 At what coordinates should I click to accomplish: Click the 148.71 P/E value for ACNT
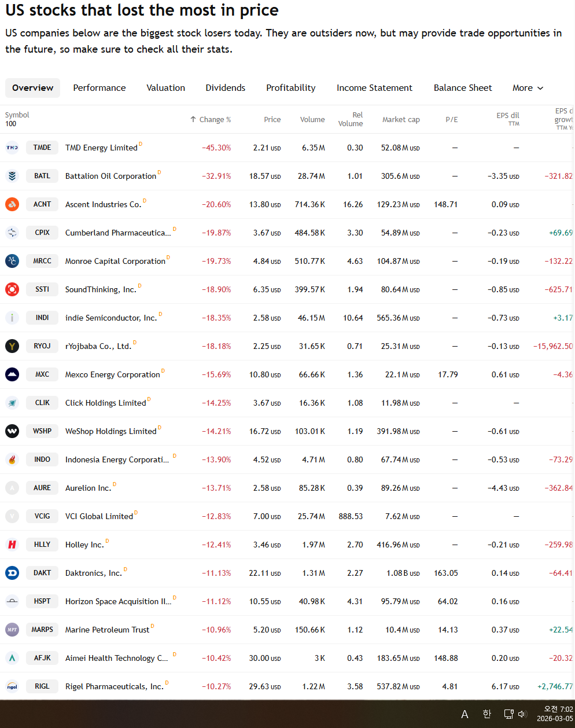446,204
